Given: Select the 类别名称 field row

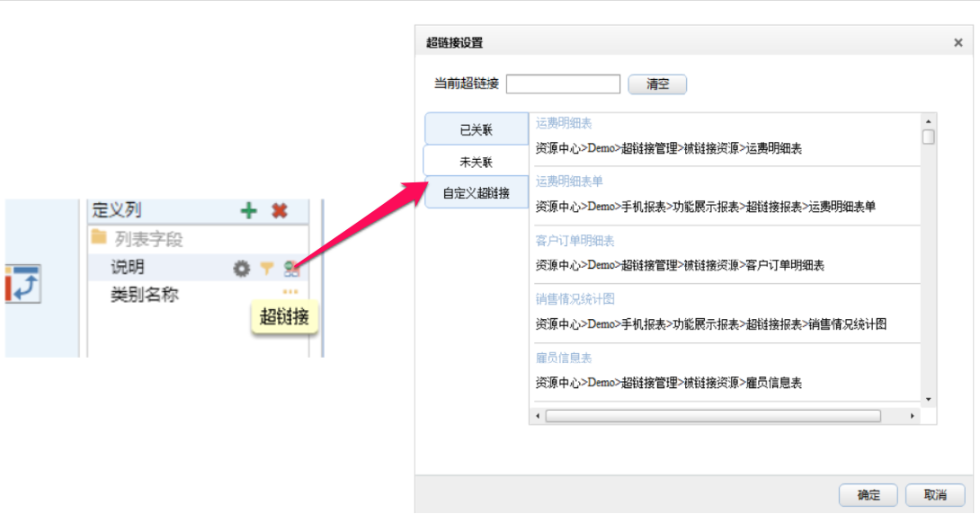Looking at the screenshot, I should (x=198, y=294).
